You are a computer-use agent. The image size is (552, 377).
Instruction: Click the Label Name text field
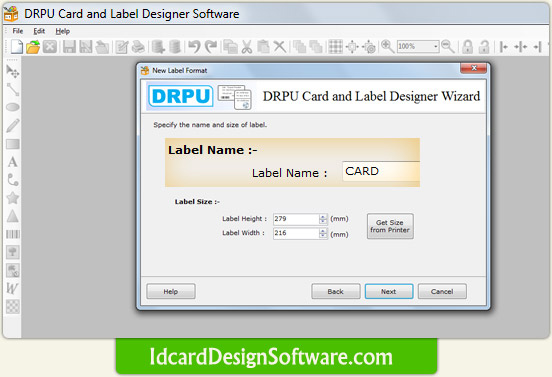381,171
